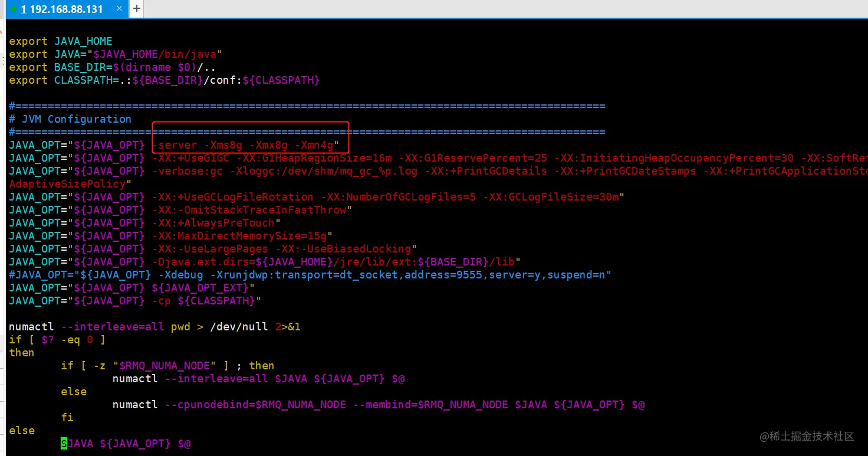The image size is (868, 456).
Task: Click the 'AdaptiveSizePolicy"' wrapped line
Action: coord(70,184)
